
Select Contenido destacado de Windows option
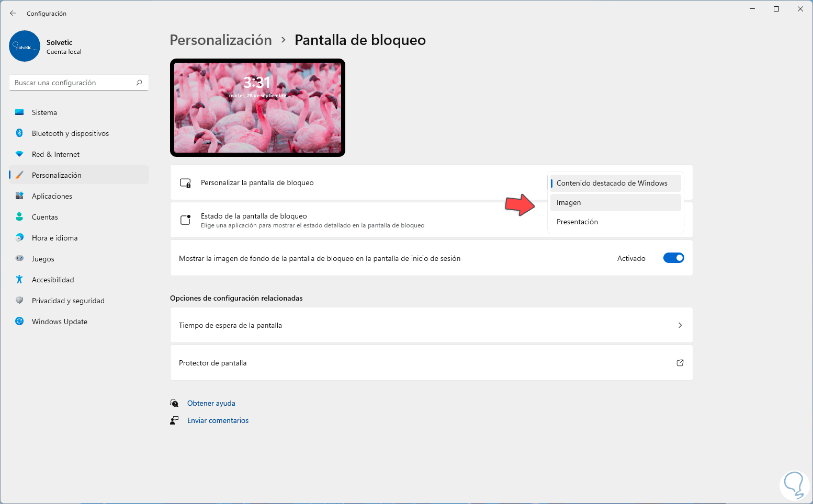click(x=615, y=183)
